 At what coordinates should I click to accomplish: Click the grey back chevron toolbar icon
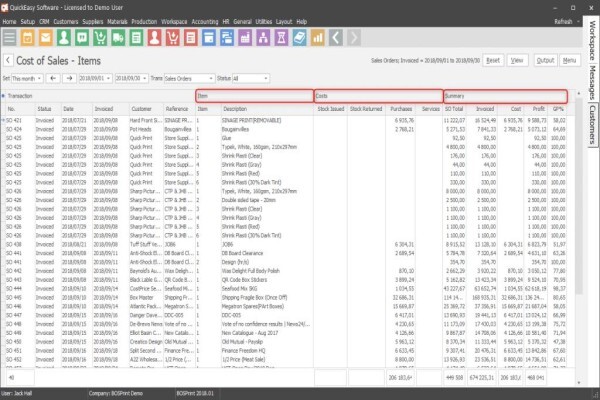(336, 38)
